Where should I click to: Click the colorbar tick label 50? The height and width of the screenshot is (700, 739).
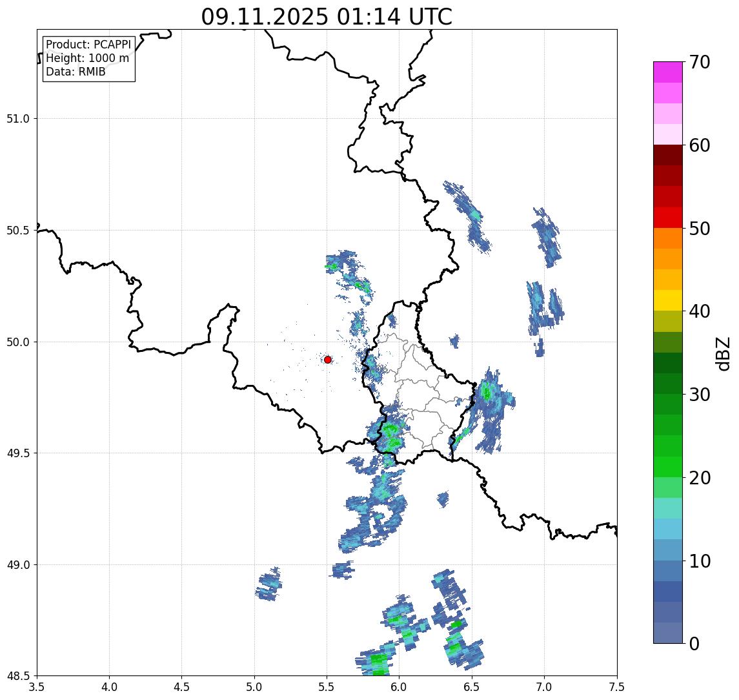pos(700,229)
